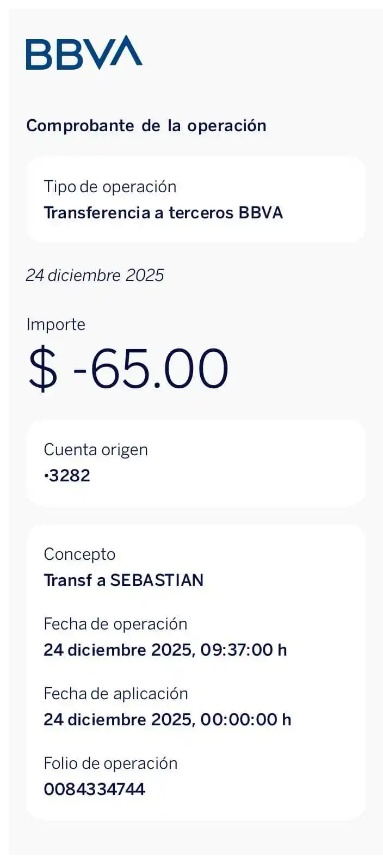Click the folio number 0084334744
This screenshot has height=868, width=383.
94,790
